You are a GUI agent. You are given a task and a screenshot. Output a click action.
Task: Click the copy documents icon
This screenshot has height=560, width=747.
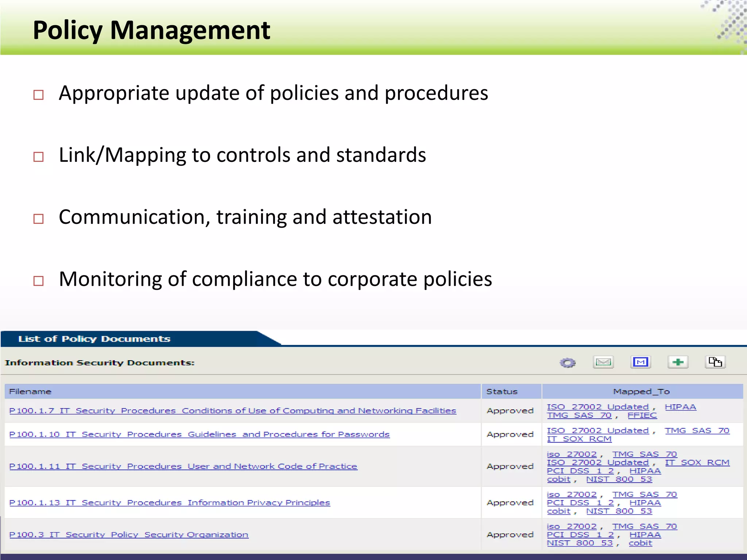coord(715,362)
